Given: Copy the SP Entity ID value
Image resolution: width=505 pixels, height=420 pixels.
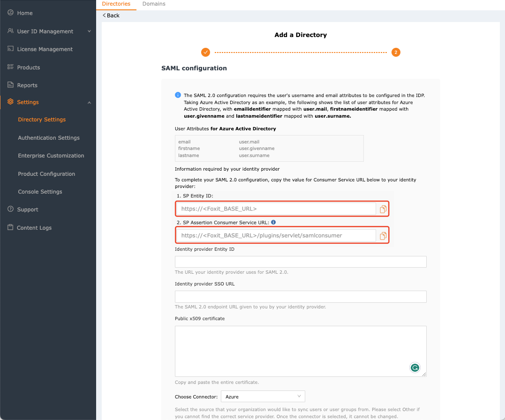Looking at the screenshot, I should tap(383, 209).
